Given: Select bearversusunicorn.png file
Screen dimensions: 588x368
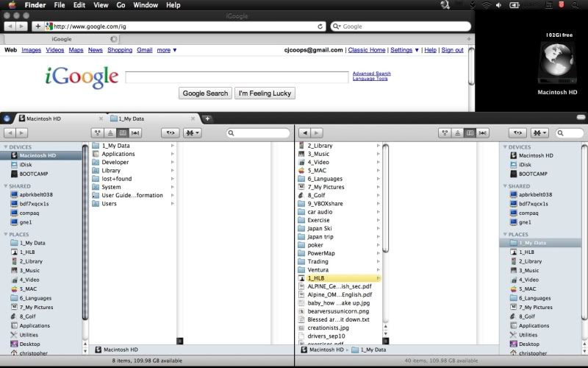Looking at the screenshot, I should [340, 311].
